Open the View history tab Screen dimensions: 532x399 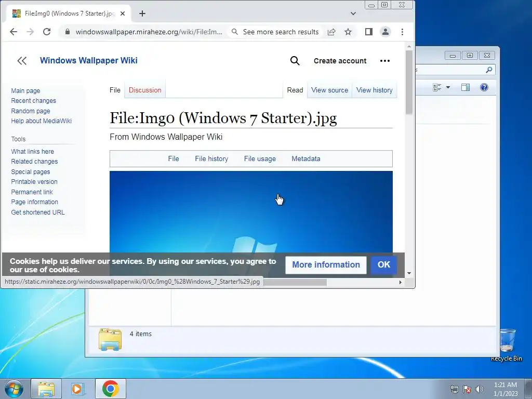[374, 90]
